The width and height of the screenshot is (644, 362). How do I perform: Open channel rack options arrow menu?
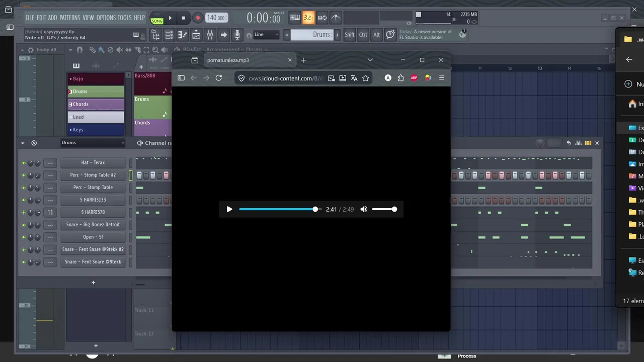(x=22, y=143)
